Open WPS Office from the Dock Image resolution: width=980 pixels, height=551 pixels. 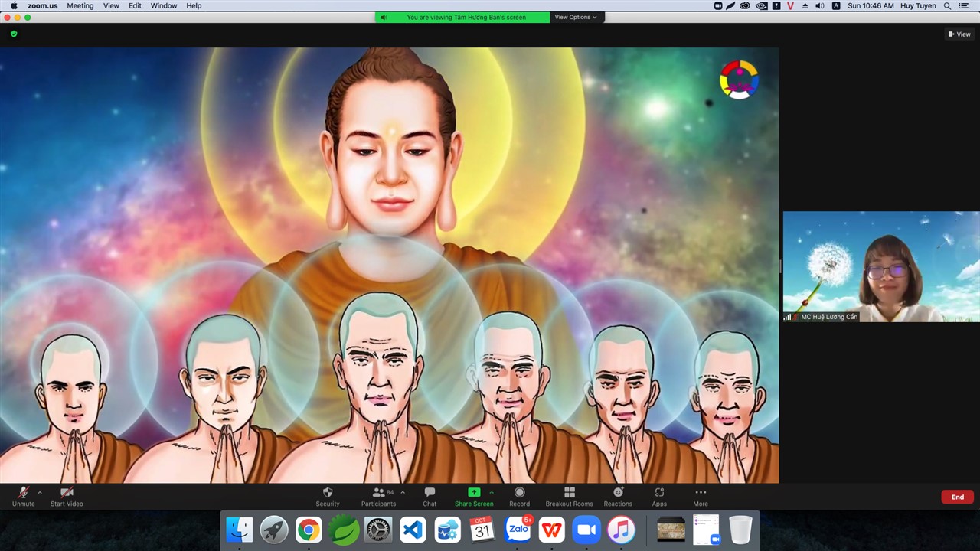coord(552,530)
